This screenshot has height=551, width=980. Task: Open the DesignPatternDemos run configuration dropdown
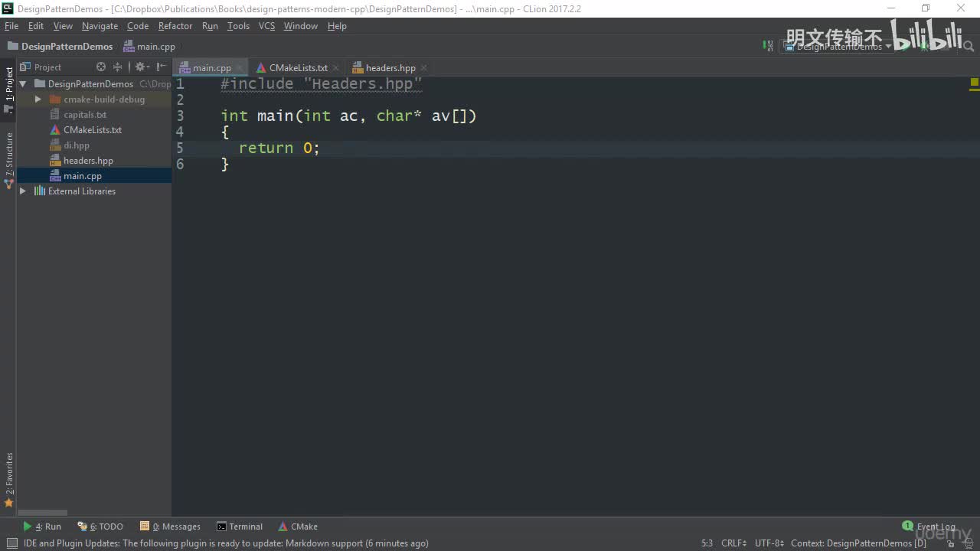[x=837, y=46]
